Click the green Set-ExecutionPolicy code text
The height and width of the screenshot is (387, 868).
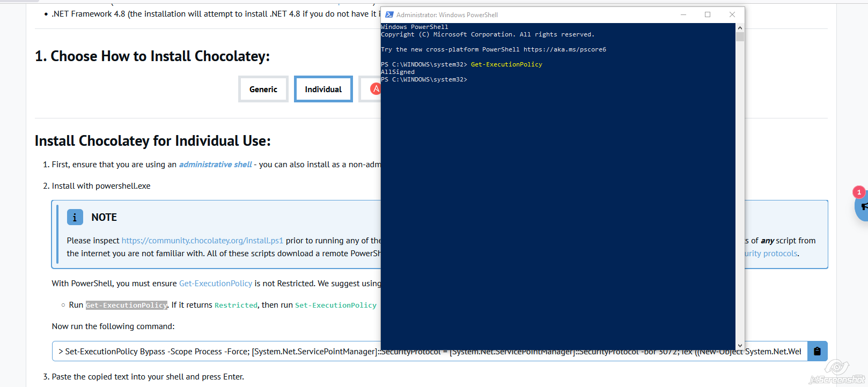tap(336, 305)
